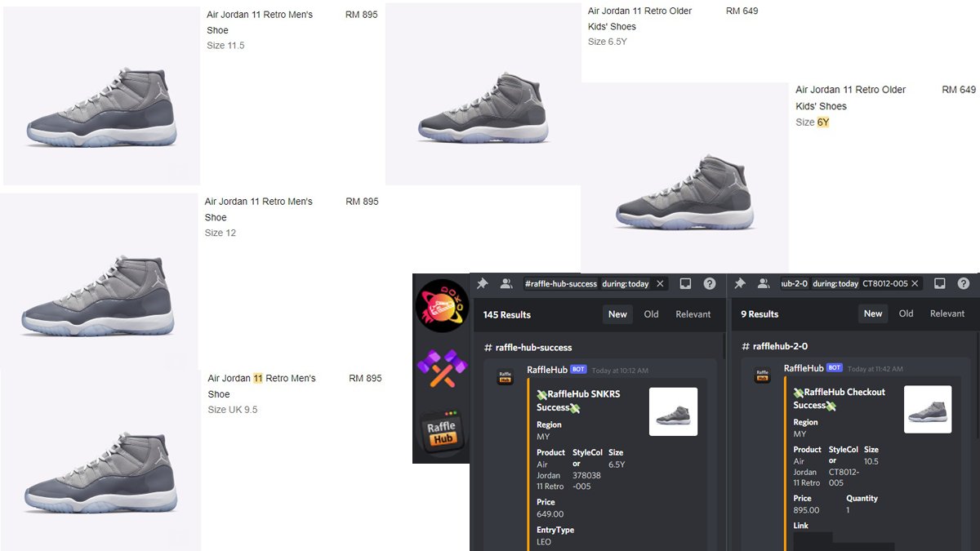Open Size 6Y order shoe image
980x551 pixels.
(x=684, y=177)
